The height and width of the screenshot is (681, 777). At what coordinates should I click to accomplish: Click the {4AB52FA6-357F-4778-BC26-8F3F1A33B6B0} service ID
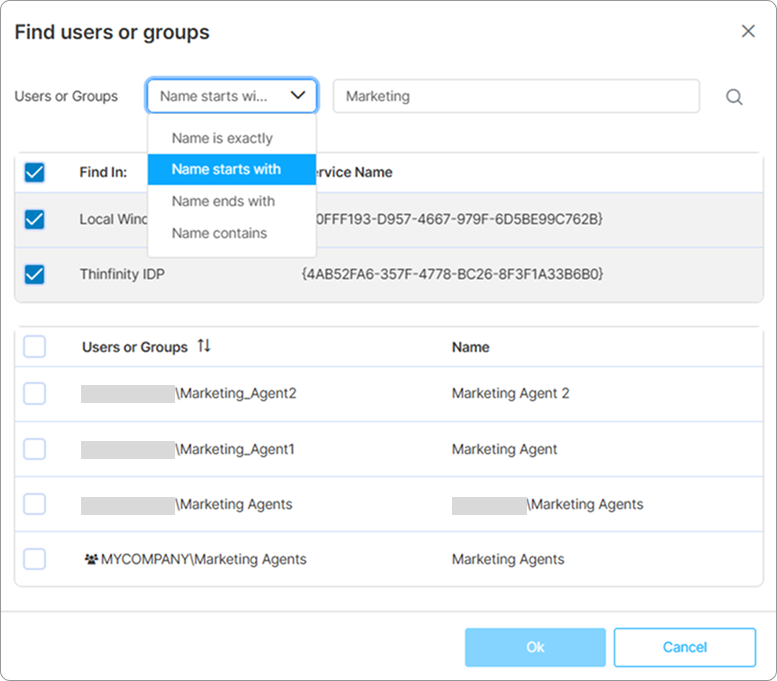pyautogui.click(x=452, y=274)
